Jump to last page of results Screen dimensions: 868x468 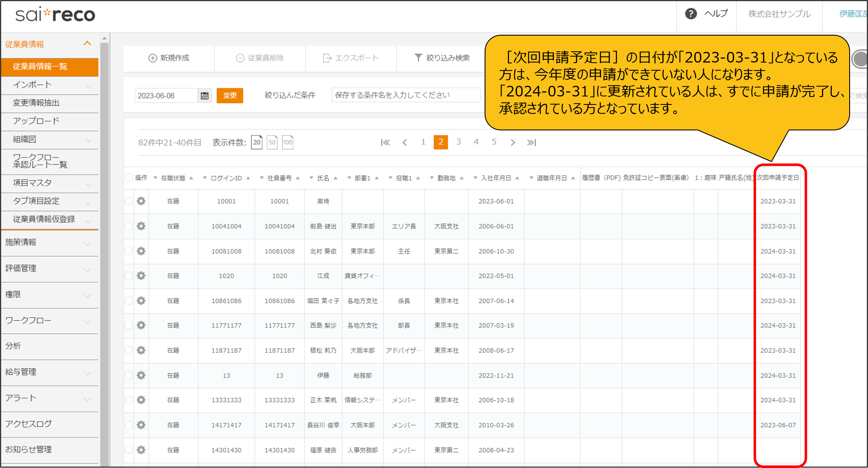(x=531, y=142)
